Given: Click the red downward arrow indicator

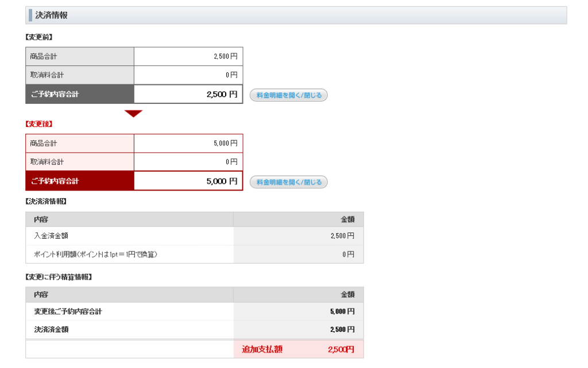Looking at the screenshot, I should point(133,114).
